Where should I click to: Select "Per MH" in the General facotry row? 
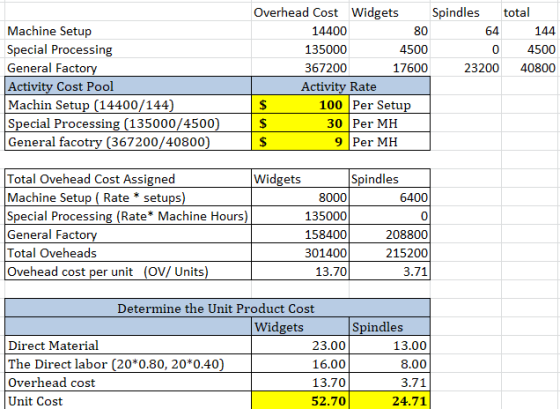click(390, 142)
